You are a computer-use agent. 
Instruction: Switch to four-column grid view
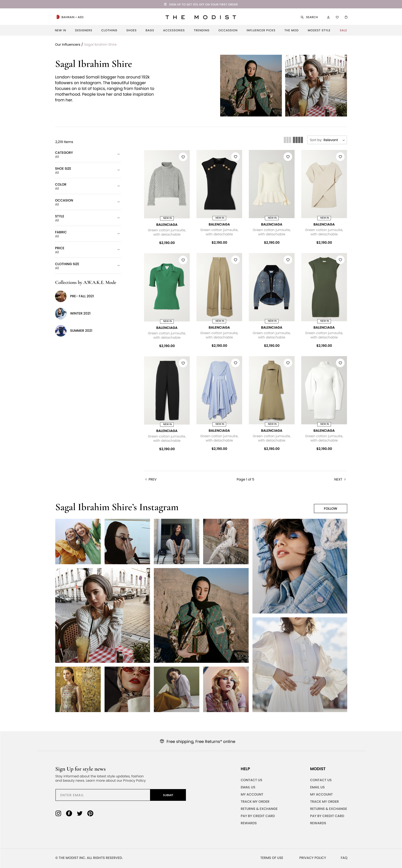click(298, 140)
